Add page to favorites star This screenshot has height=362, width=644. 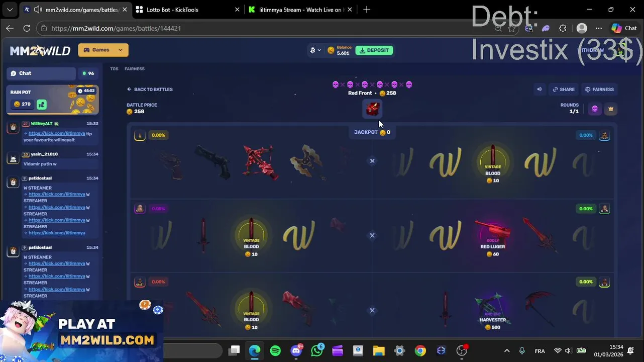point(511,29)
